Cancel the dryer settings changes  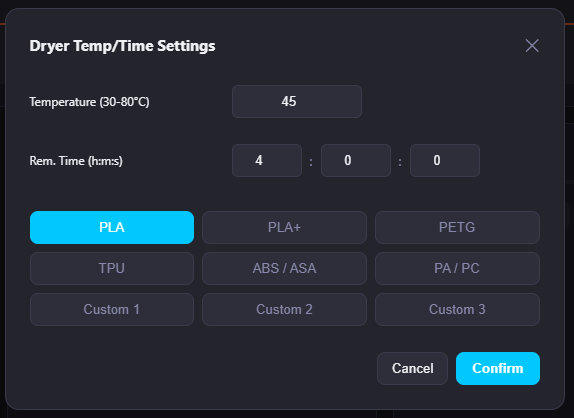(x=413, y=368)
